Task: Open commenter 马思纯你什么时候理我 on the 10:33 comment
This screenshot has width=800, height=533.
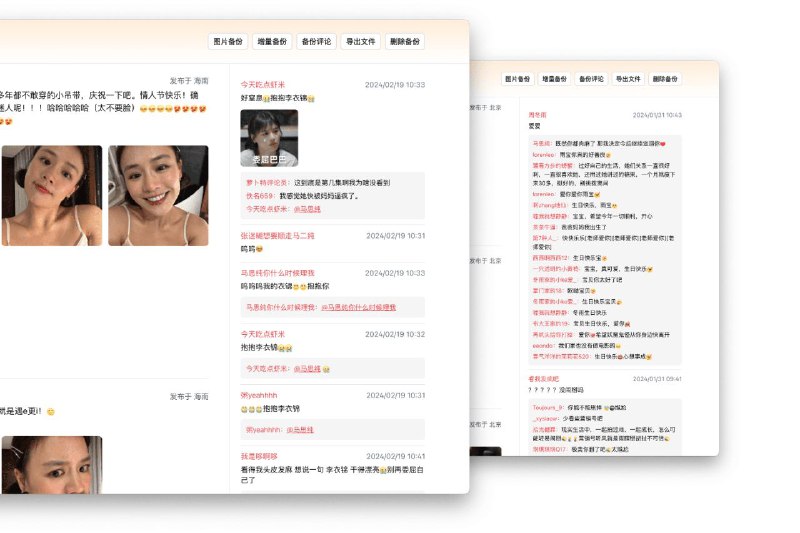Action: 278,273
